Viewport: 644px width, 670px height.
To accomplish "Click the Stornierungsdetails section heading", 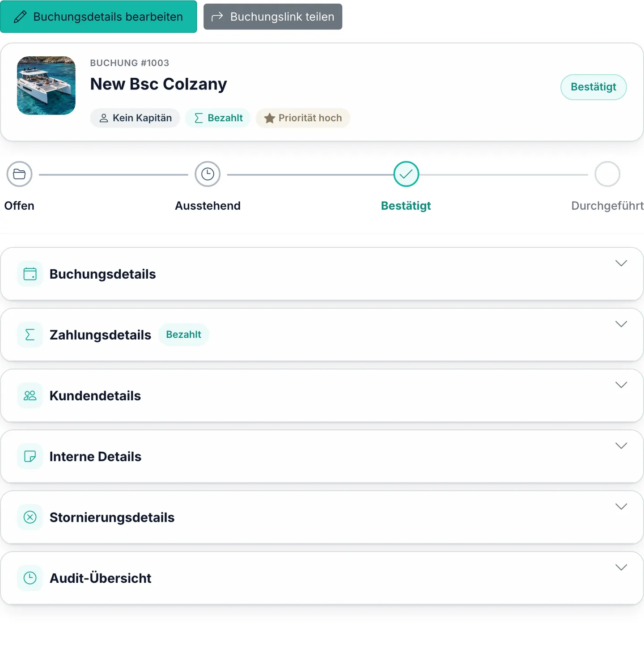I will coord(112,517).
